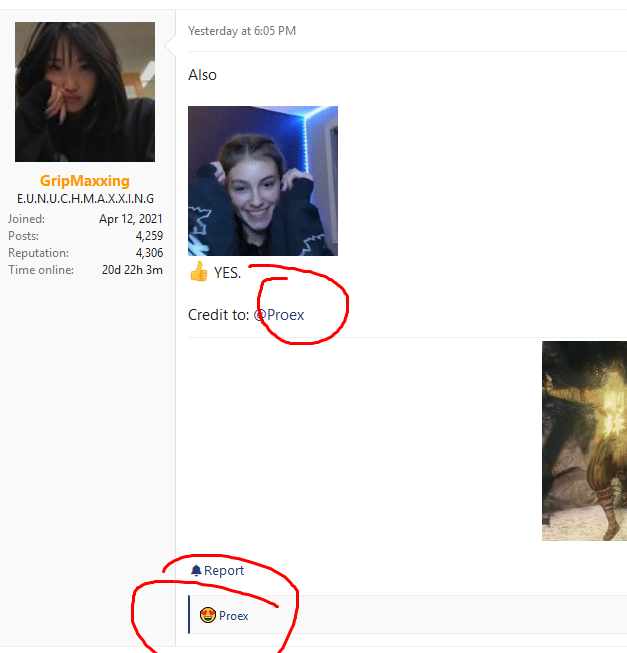The width and height of the screenshot is (627, 653).
Task: Click the reputation value 4,306
Action: coord(149,253)
